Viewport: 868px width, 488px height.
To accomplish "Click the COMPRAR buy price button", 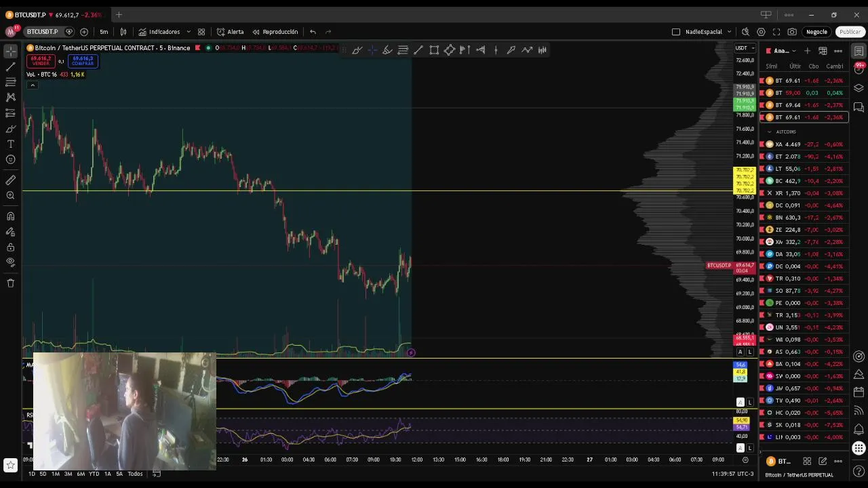I will (x=83, y=61).
